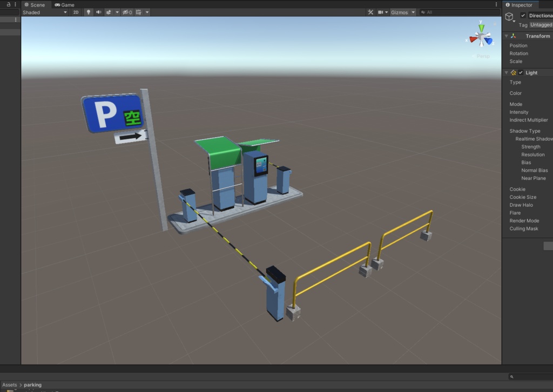Open the Shaded draw mode dropdown

pyautogui.click(x=44, y=12)
